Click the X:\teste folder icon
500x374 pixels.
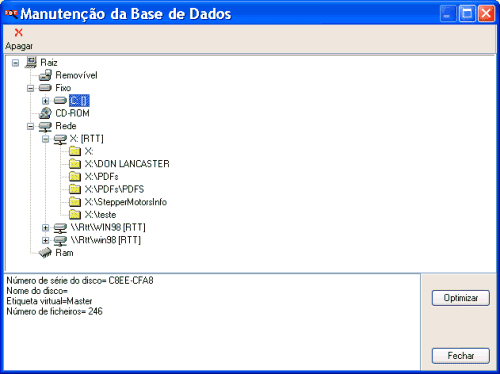pyautogui.click(x=75, y=215)
